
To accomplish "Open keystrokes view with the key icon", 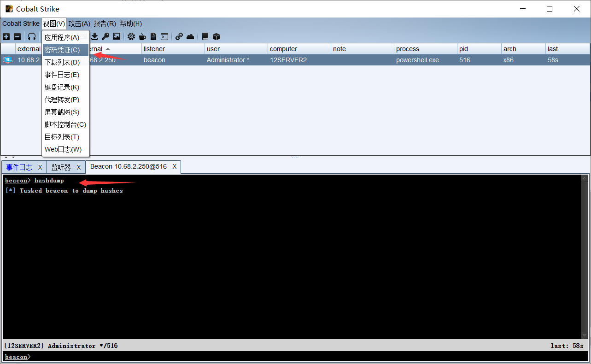I will click(x=105, y=36).
